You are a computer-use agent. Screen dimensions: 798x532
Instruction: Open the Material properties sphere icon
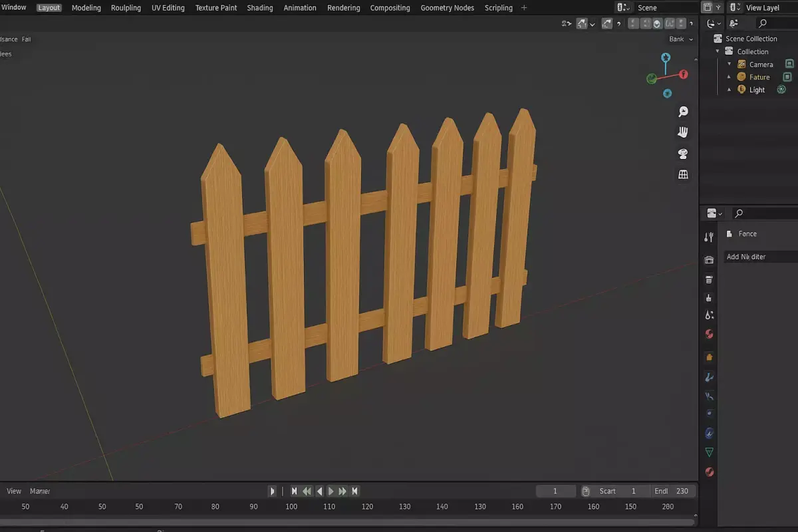click(x=709, y=472)
